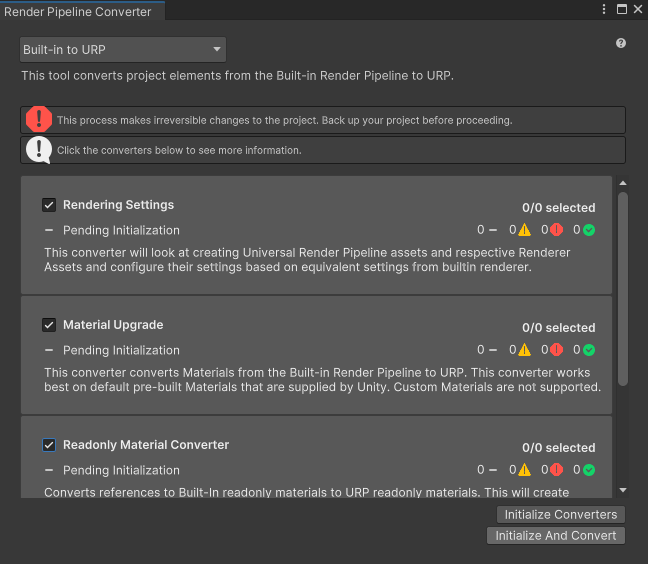Image resolution: width=648 pixels, height=564 pixels.
Task: Click the red irreversible-changes warning icon
Action: (39, 119)
